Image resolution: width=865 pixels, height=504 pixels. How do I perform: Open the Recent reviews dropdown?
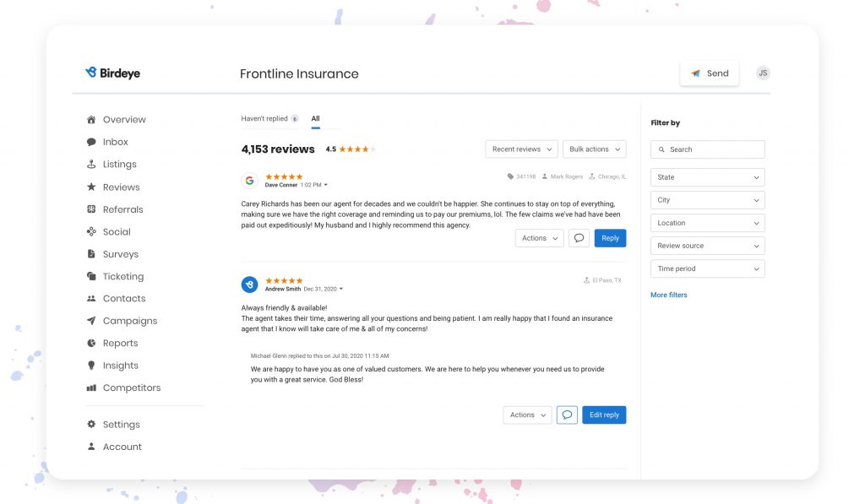point(521,149)
